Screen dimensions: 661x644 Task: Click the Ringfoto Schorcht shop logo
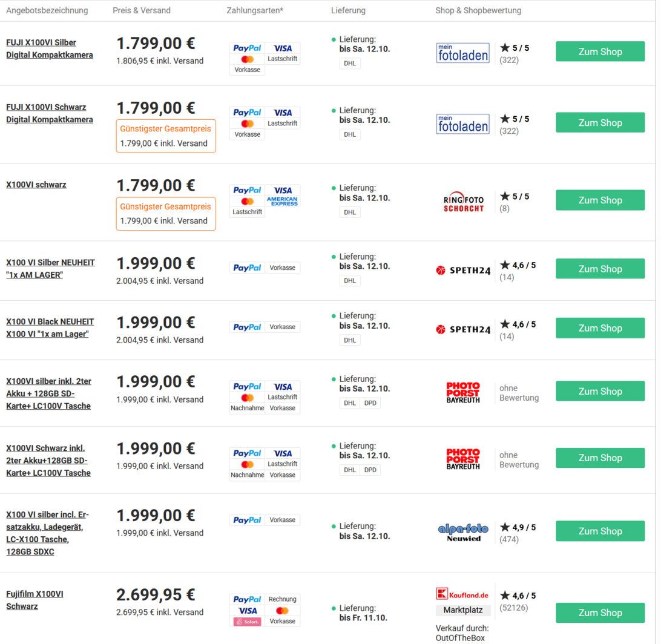464,202
